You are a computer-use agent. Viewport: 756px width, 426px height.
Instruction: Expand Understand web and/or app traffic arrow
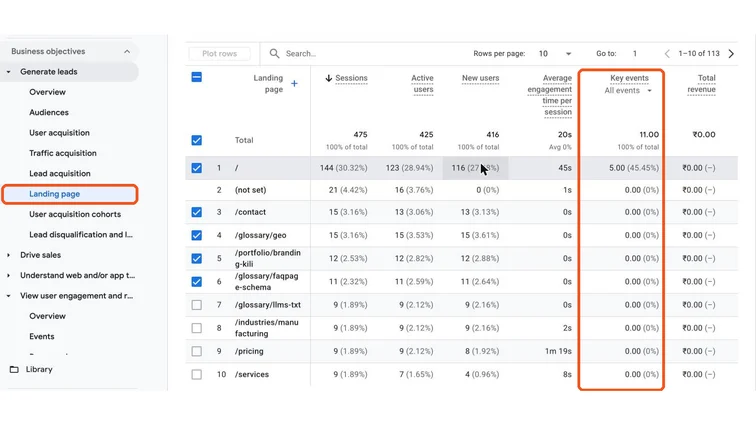pyautogui.click(x=9, y=276)
